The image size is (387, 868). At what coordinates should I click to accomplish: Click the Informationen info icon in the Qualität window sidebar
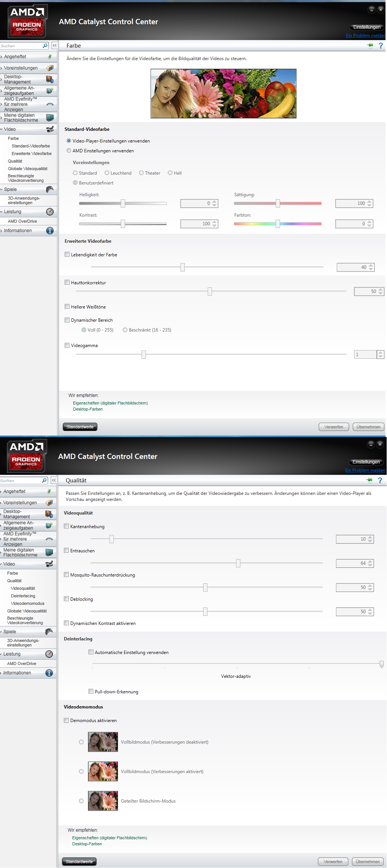click(x=49, y=673)
